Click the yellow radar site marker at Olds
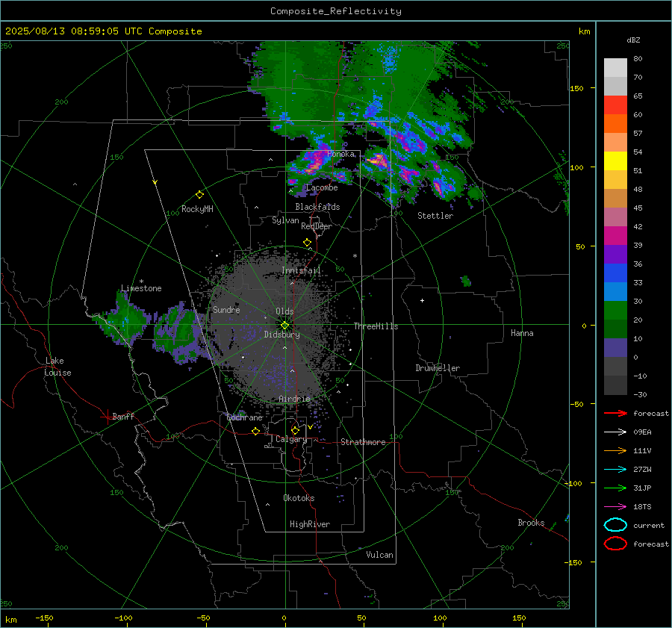 (x=284, y=326)
